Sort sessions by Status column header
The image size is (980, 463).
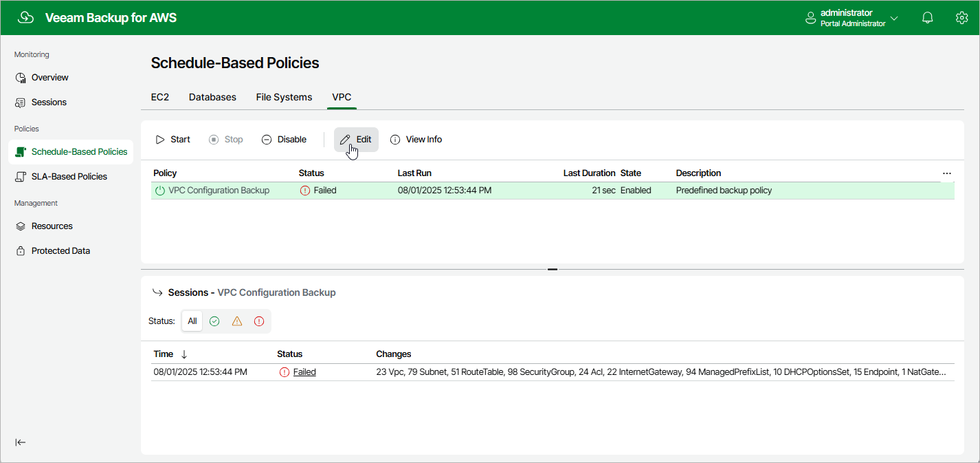pyautogui.click(x=289, y=354)
